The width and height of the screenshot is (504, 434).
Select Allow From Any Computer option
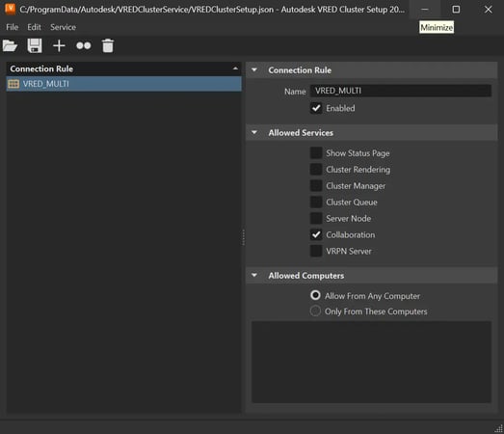[315, 295]
